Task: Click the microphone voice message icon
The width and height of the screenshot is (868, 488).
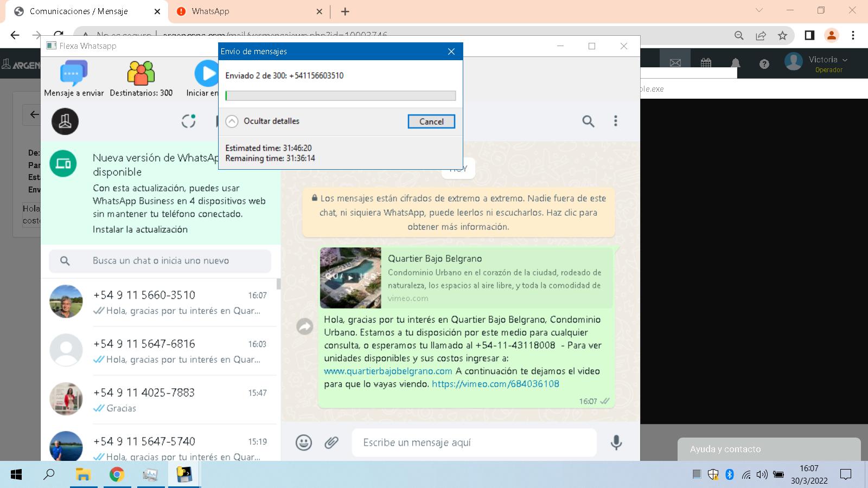Action: (616, 442)
